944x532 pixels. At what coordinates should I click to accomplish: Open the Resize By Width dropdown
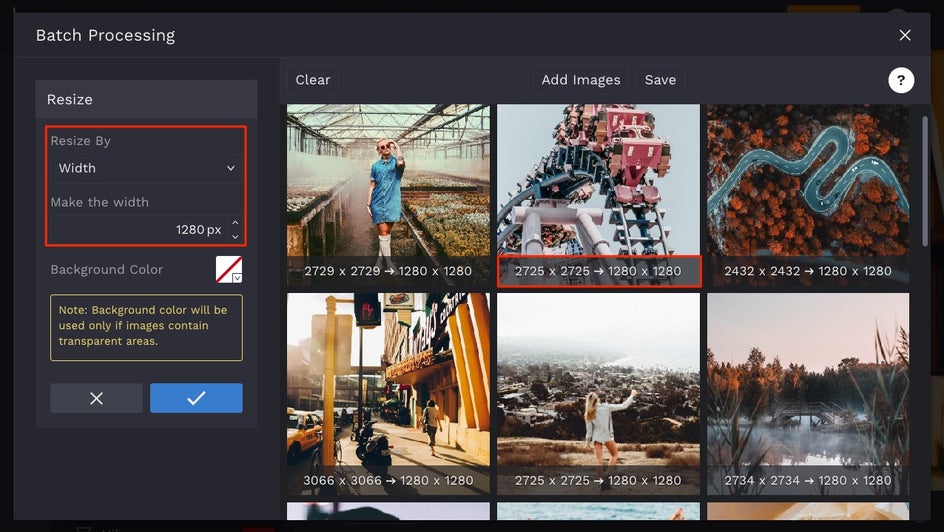(146, 169)
